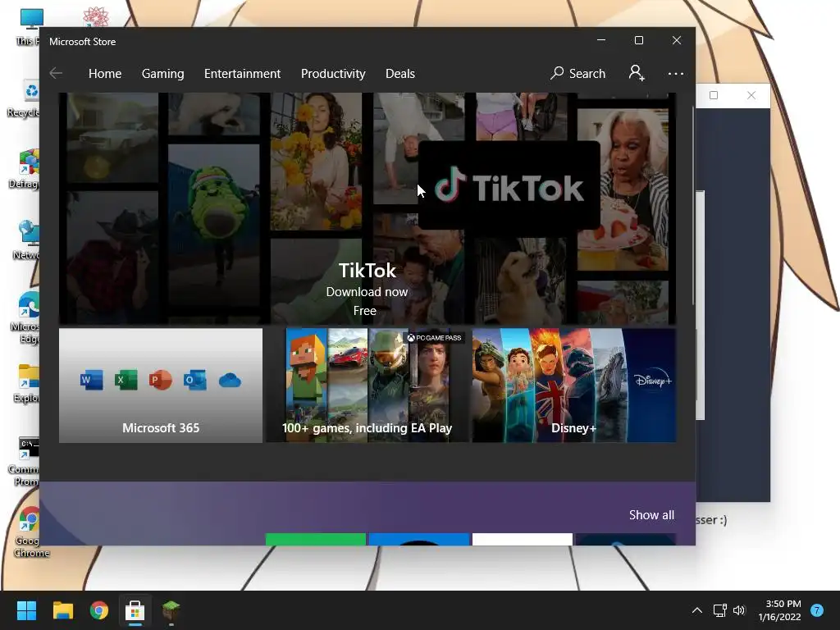Open the Home tab in Microsoft Store
Screen dimensions: 840x630
coord(105,73)
